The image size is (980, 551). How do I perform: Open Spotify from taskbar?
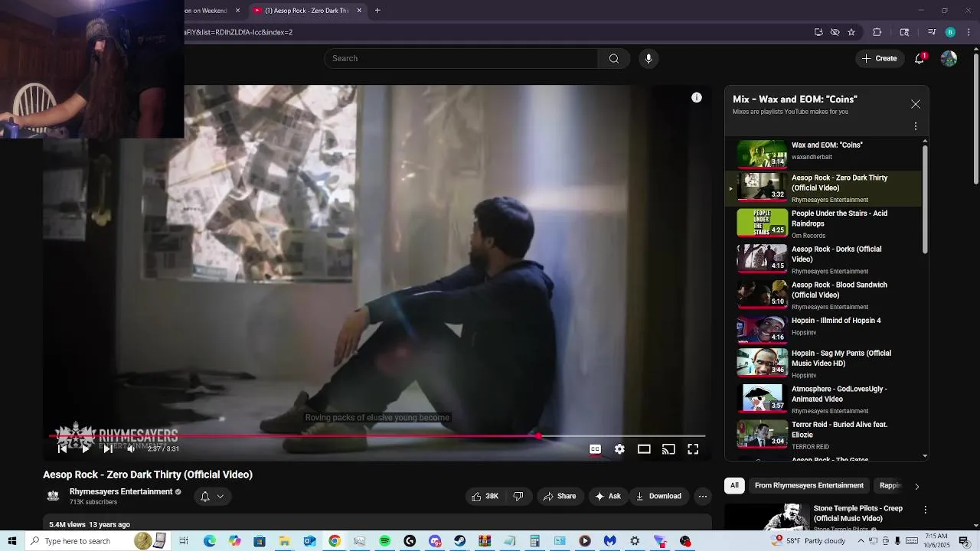(384, 541)
